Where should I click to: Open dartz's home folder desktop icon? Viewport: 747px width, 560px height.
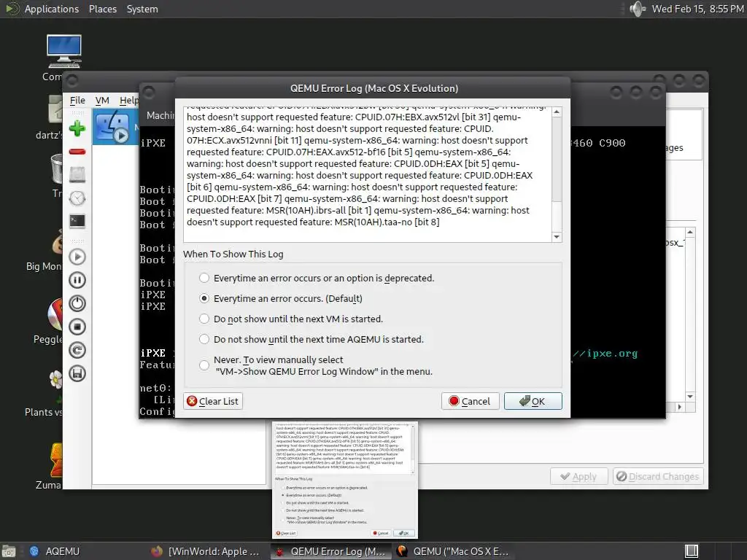tap(55, 109)
